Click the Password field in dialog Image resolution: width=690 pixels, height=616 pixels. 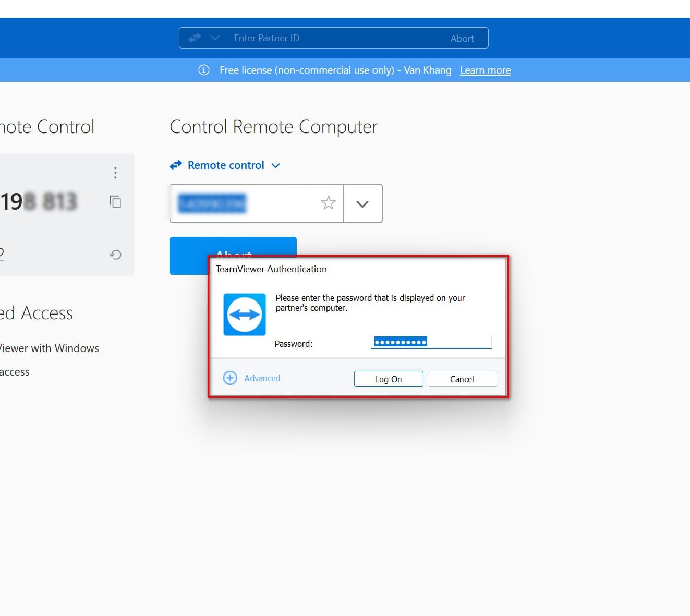click(x=431, y=342)
